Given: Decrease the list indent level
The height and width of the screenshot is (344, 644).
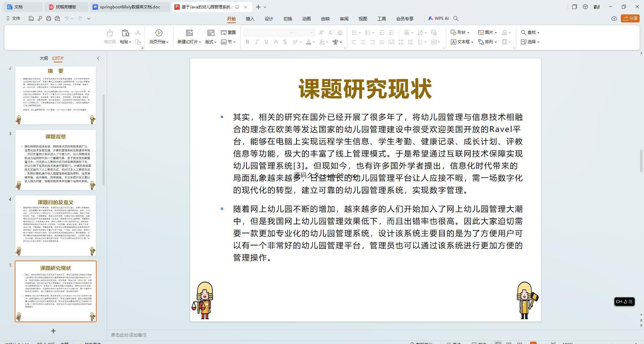Looking at the screenshot, I should (x=382, y=33).
